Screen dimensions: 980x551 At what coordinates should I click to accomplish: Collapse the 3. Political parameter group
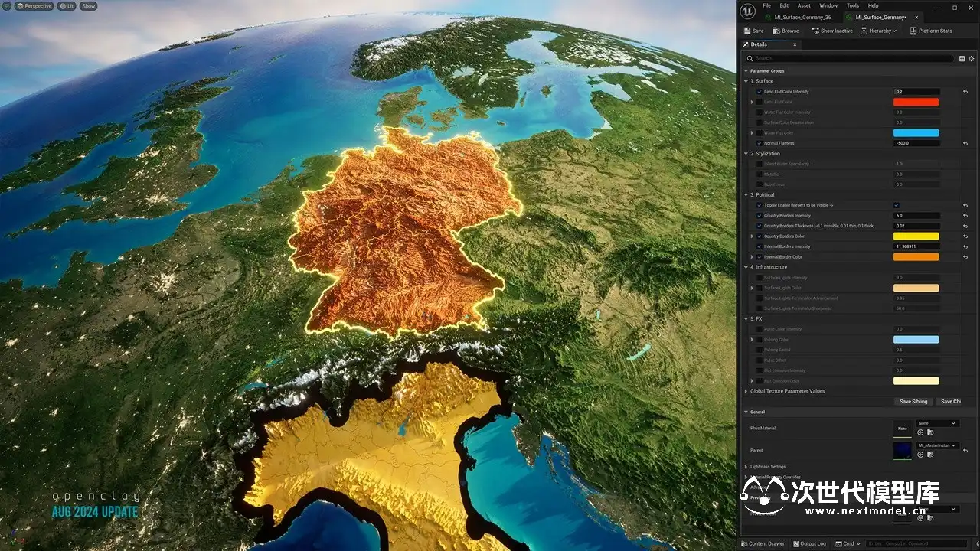(746, 195)
